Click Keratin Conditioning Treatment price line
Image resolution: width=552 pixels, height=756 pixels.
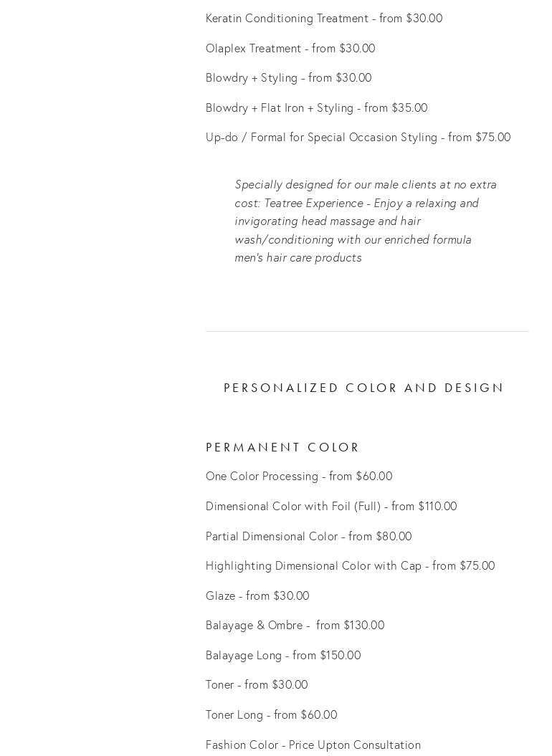pyautogui.click(x=324, y=18)
